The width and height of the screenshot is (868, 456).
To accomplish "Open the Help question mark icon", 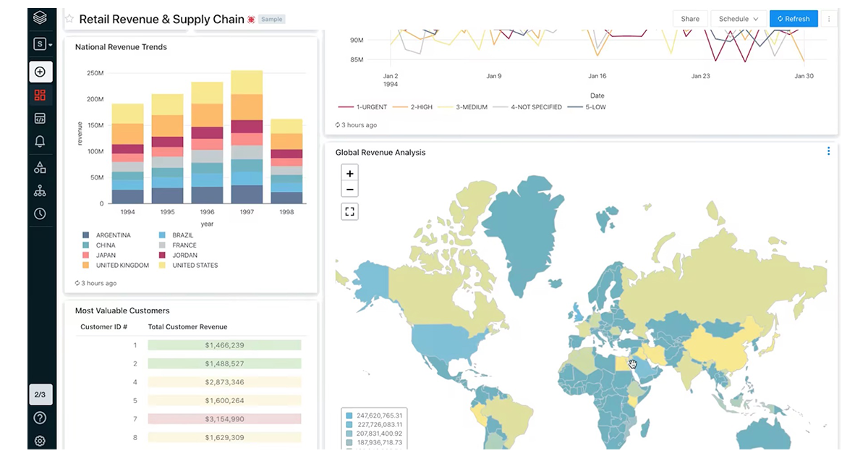I will click(x=40, y=418).
